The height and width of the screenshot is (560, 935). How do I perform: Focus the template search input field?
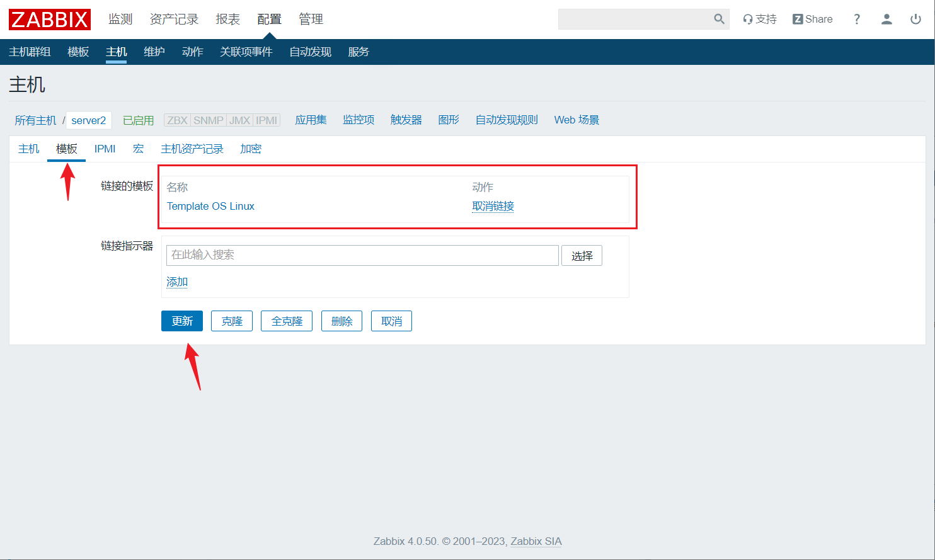pyautogui.click(x=362, y=255)
